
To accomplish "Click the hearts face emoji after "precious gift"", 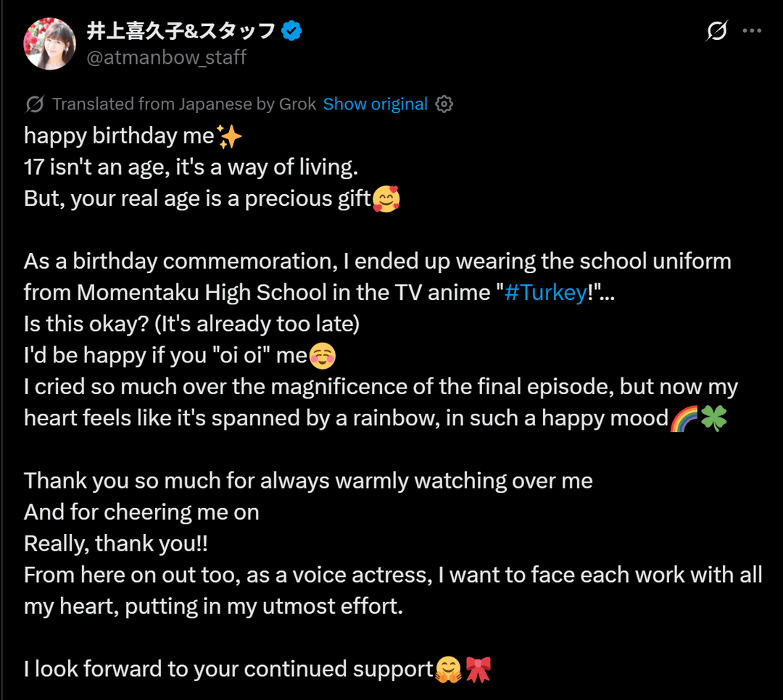I will (x=386, y=199).
